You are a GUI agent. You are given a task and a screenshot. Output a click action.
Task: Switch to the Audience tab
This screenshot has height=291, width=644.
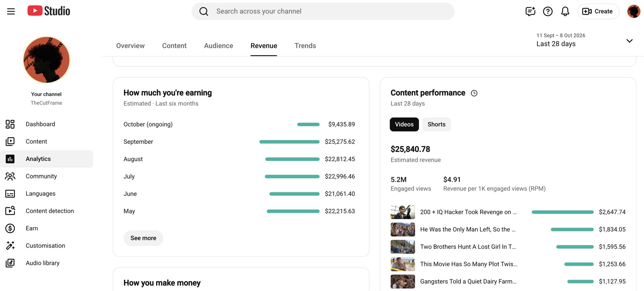219,46
